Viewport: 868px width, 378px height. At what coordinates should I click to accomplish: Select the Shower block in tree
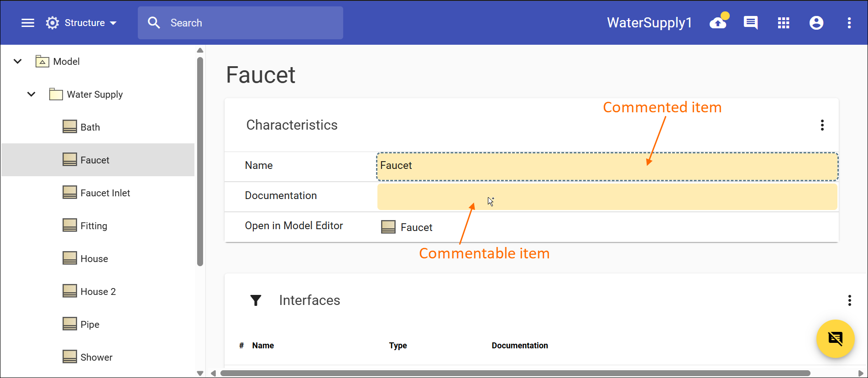coord(96,357)
